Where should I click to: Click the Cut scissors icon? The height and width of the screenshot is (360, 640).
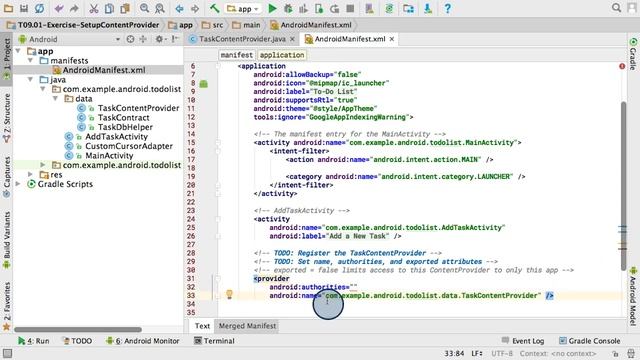(94, 8)
